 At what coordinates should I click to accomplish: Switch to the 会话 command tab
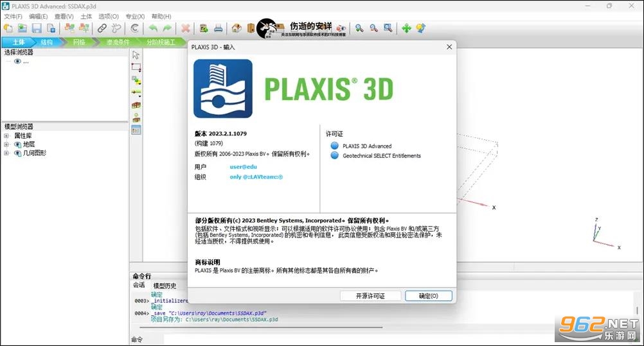(x=139, y=285)
